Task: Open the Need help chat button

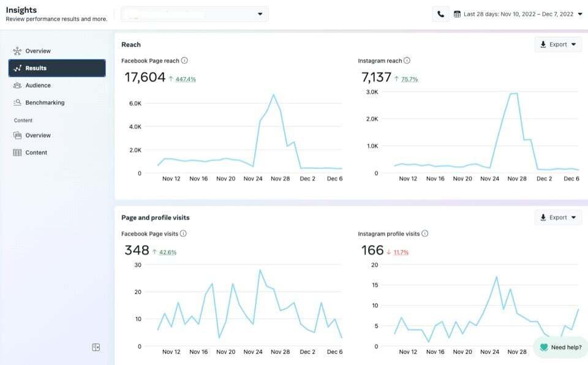Action: [560, 347]
